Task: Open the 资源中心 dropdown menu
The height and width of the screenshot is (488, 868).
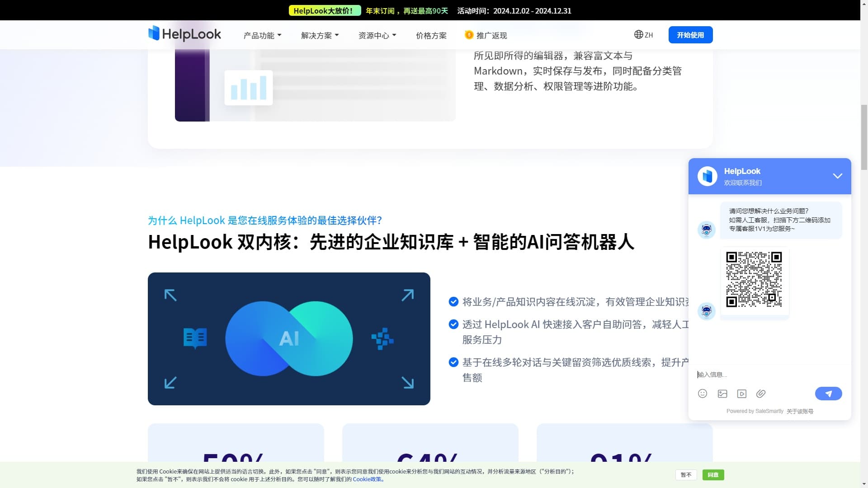Action: 377,35
